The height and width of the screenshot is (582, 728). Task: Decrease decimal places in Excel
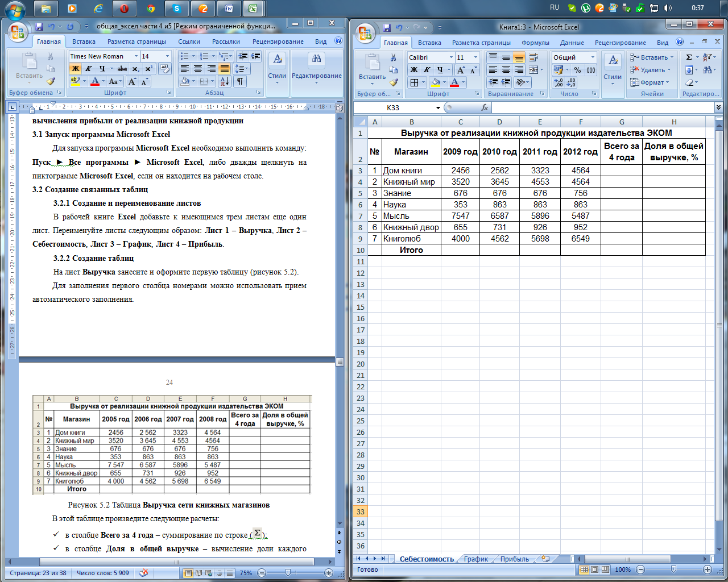click(571, 82)
